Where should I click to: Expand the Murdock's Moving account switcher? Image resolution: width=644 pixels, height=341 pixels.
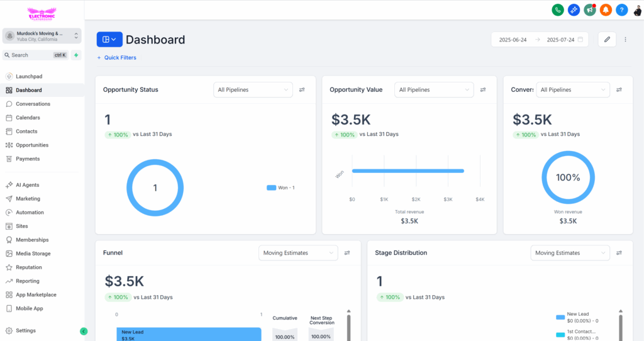pos(42,36)
